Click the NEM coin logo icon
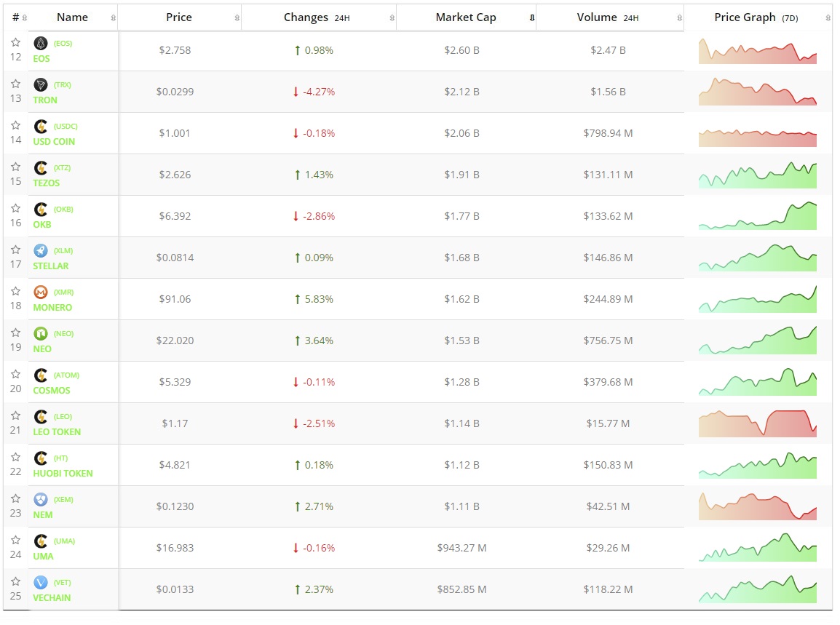840x625 pixels. 41,499
